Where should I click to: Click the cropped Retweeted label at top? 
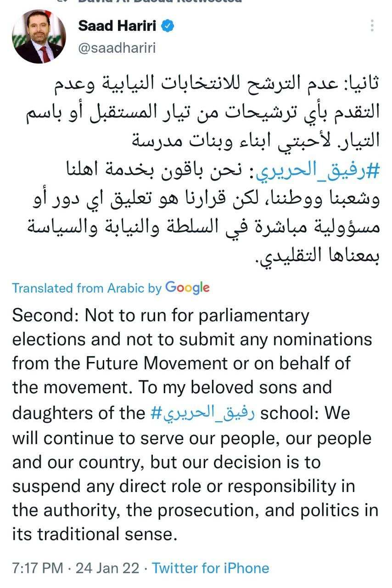(x=161, y=2)
